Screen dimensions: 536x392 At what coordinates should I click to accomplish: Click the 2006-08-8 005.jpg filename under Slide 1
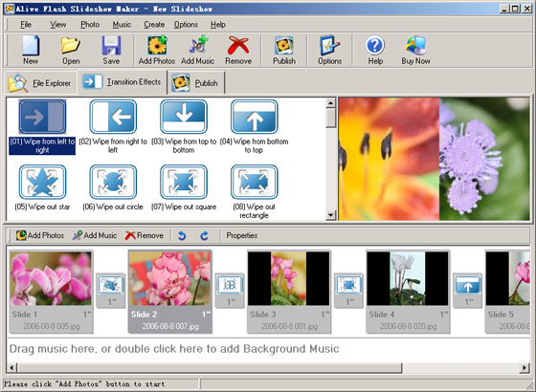52,326
